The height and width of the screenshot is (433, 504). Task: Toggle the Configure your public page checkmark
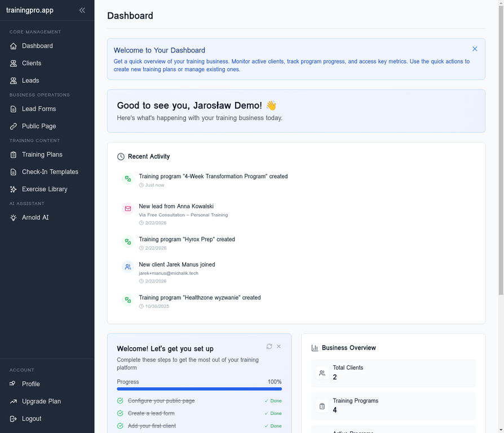point(120,401)
